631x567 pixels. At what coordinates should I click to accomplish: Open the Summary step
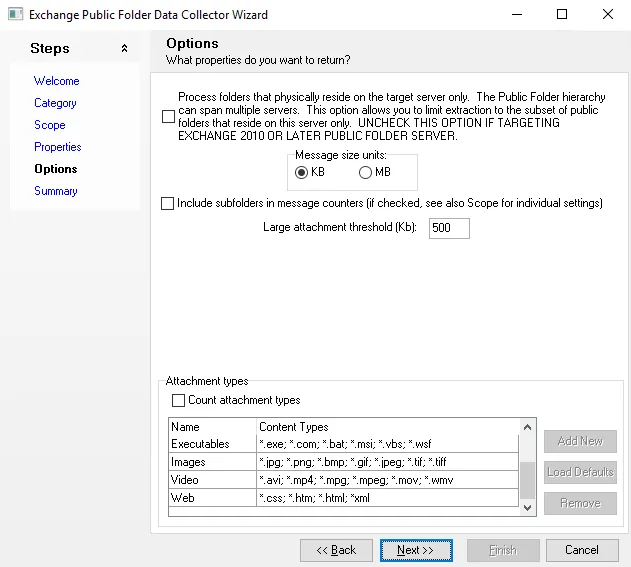click(x=56, y=191)
